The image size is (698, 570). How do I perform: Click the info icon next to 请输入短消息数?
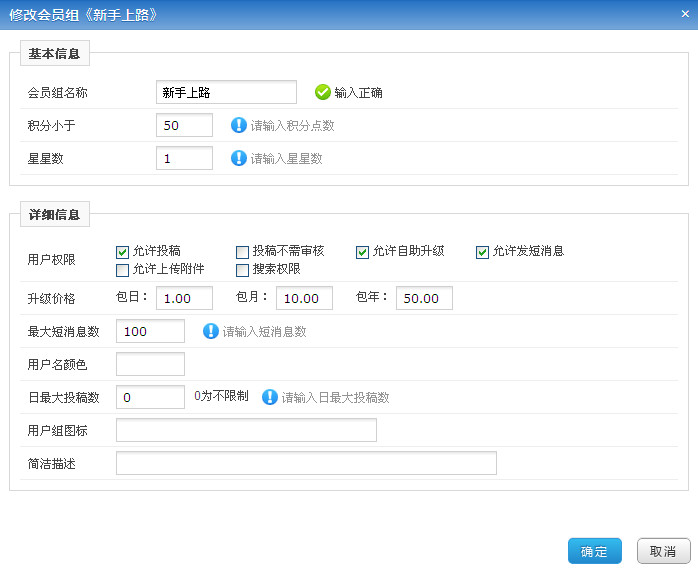(x=211, y=331)
